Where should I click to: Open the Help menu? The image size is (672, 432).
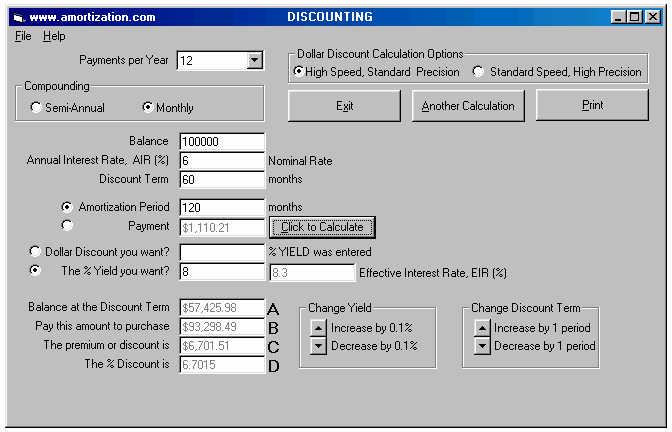[54, 36]
